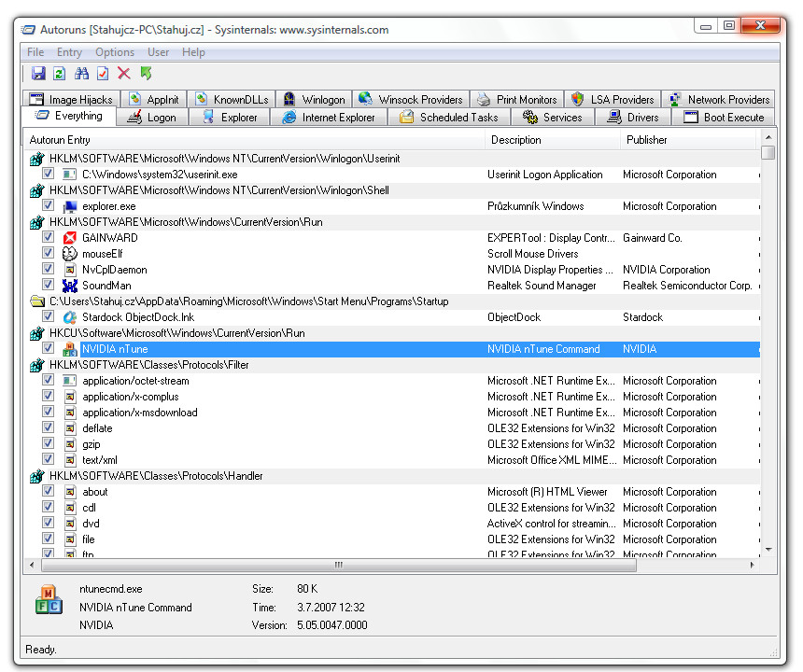Viewport: 803px width, 672px height.
Task: Sort by Description column header
Action: (553, 140)
